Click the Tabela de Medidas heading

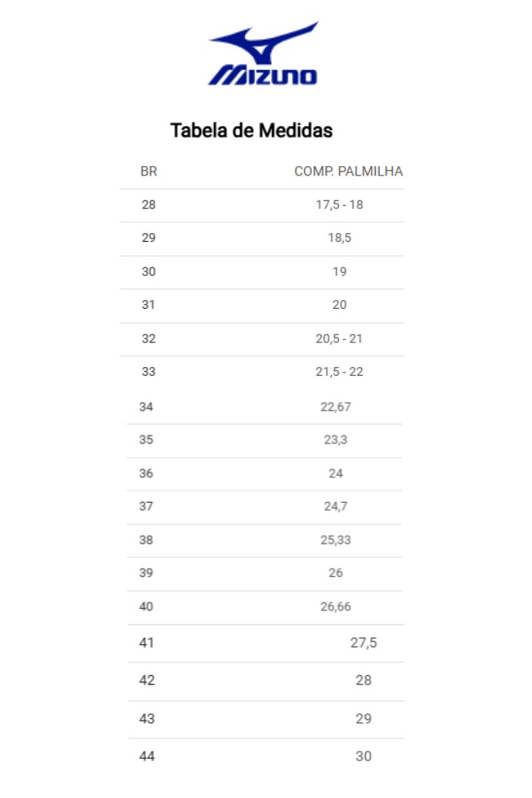pyautogui.click(x=251, y=130)
